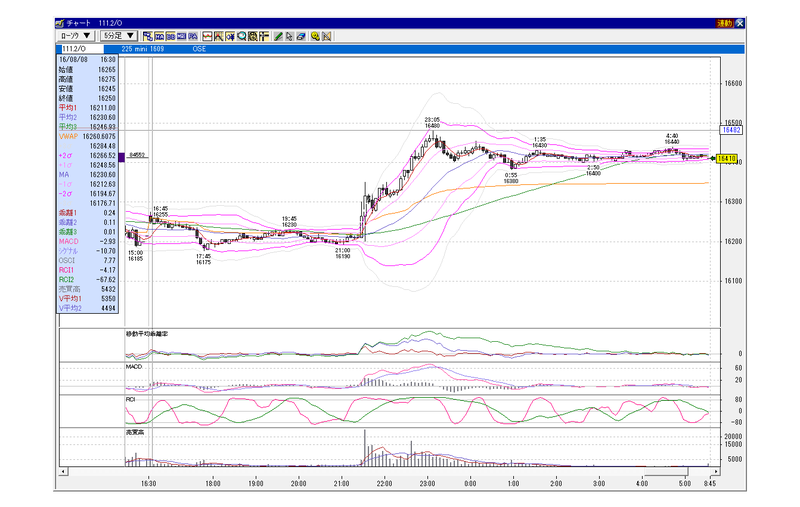The width and height of the screenshot is (800, 507).
Task: Select the magnifying glass zoom icon
Action: click(x=241, y=36)
